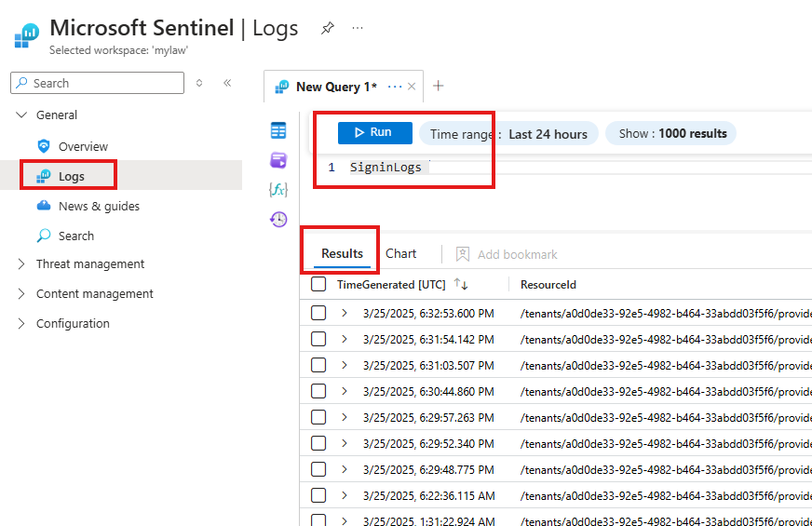Check the row for 6:32:53.600 PM
The image size is (812, 526).
click(318, 313)
